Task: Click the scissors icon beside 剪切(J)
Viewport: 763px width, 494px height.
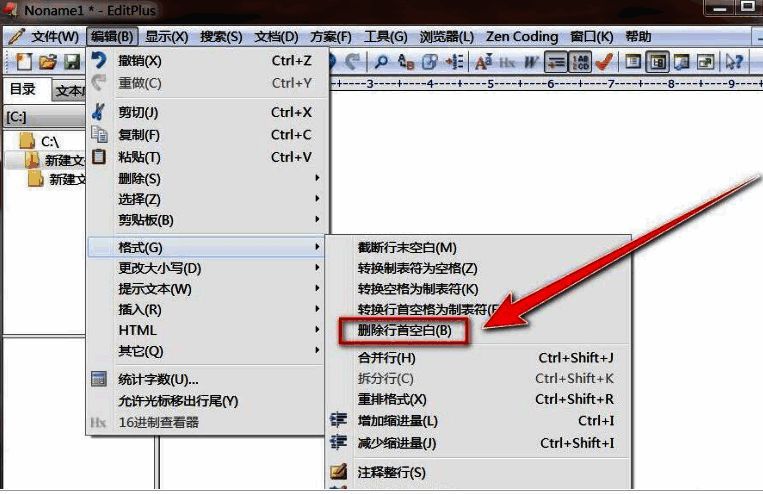Action: pos(99,112)
